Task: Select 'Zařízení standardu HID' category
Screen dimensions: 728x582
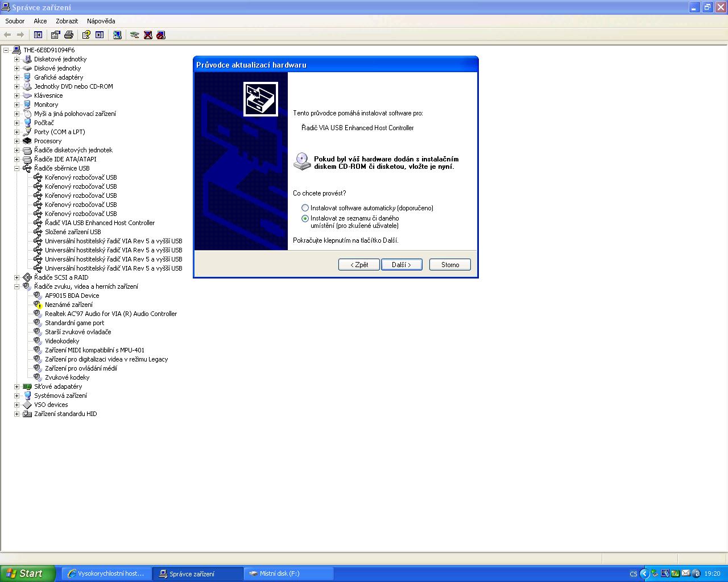Action: [65, 414]
